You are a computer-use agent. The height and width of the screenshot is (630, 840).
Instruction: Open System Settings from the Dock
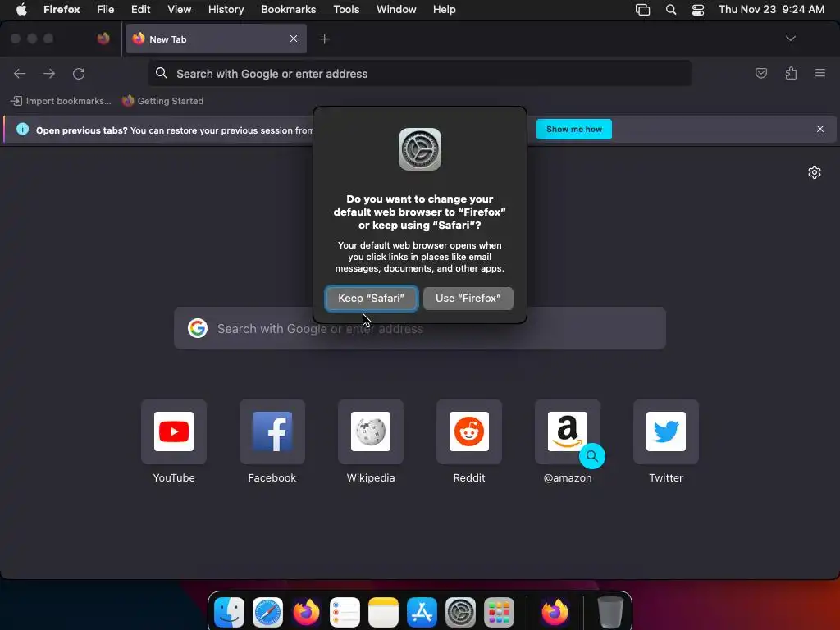tap(461, 612)
